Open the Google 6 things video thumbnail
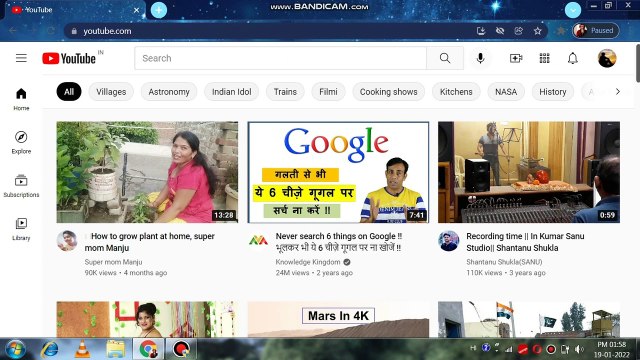 click(x=338, y=172)
